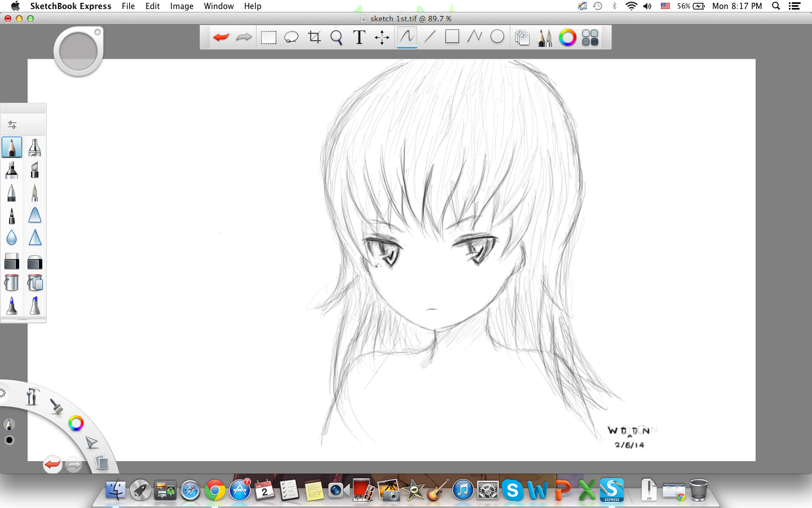Open Lagoon color wheel menu
Viewport: 812px width, 508px height.
pyautogui.click(x=76, y=423)
